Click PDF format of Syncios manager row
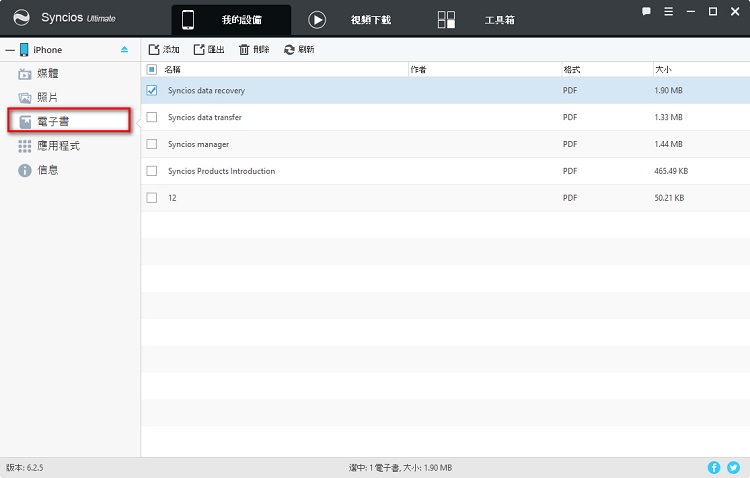The width and height of the screenshot is (750, 478). (570, 144)
